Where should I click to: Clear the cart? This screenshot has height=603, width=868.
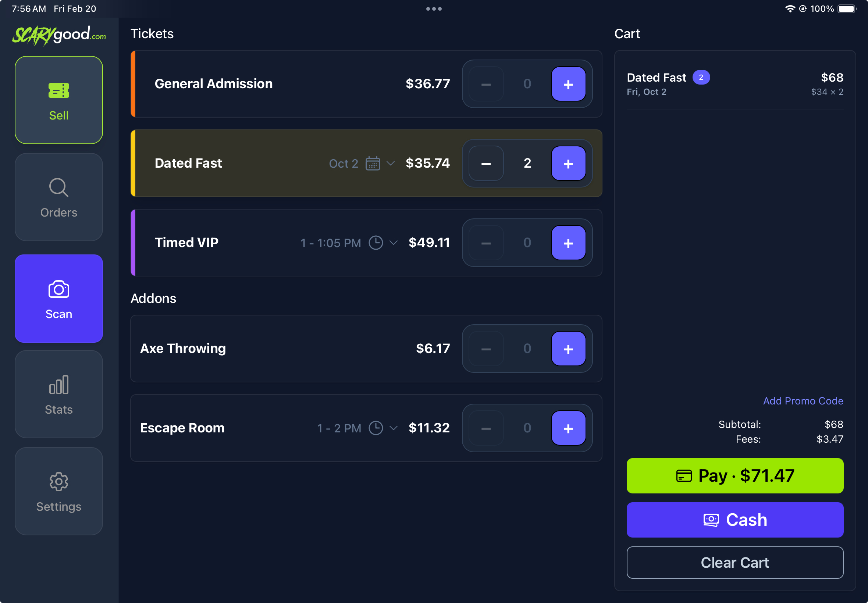click(734, 562)
